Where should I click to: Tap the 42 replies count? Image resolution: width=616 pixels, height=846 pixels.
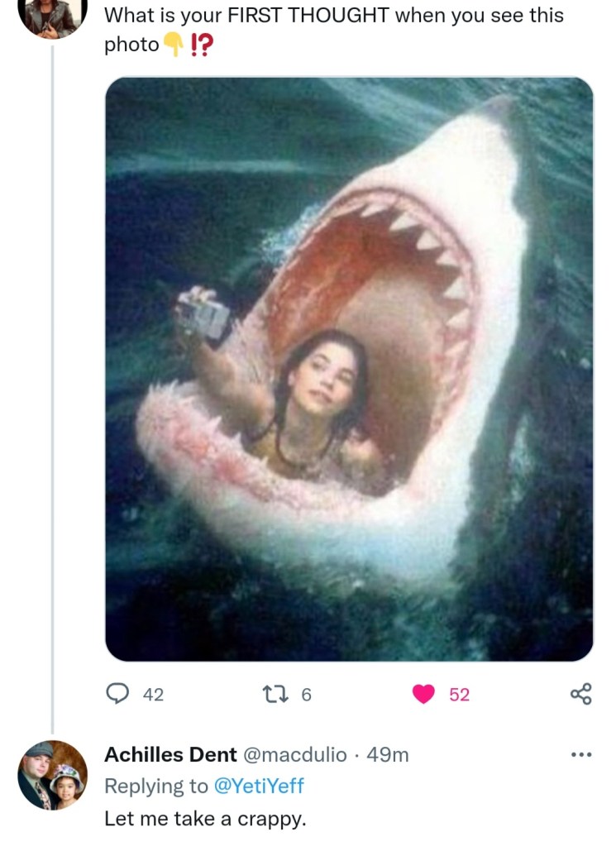[x=153, y=695]
